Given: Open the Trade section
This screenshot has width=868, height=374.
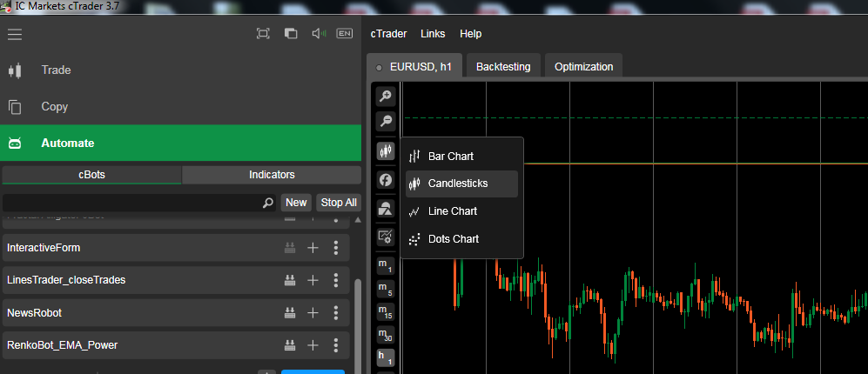Looking at the screenshot, I should coord(180,70).
